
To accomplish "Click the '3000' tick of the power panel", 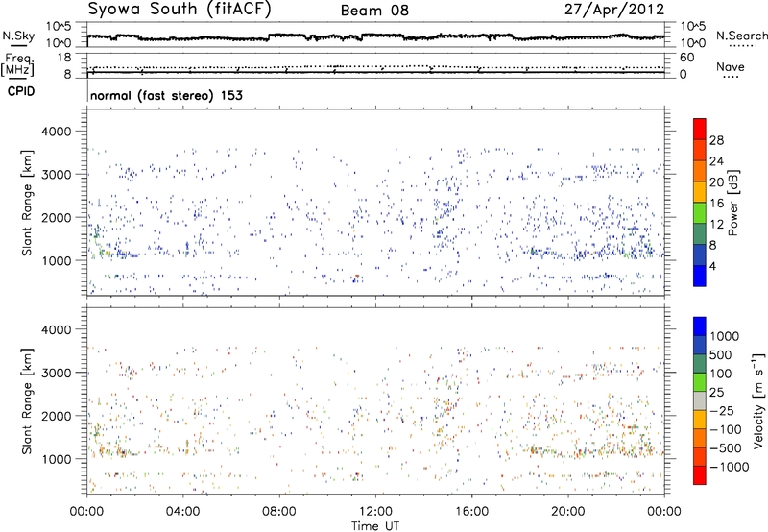I will pos(56,175).
